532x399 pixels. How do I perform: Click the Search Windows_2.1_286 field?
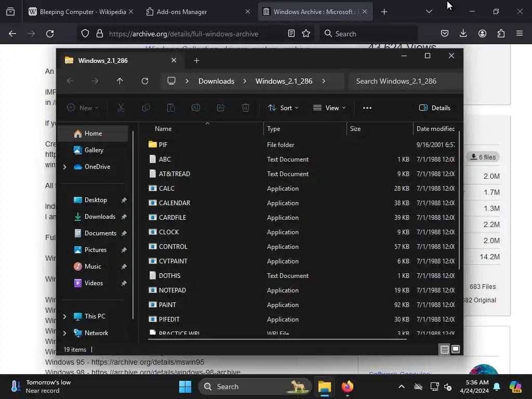(x=405, y=81)
